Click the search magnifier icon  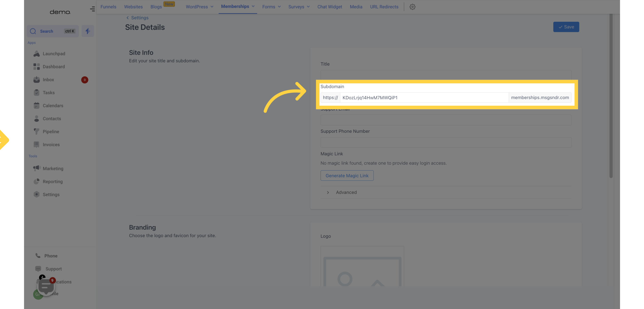(x=33, y=31)
